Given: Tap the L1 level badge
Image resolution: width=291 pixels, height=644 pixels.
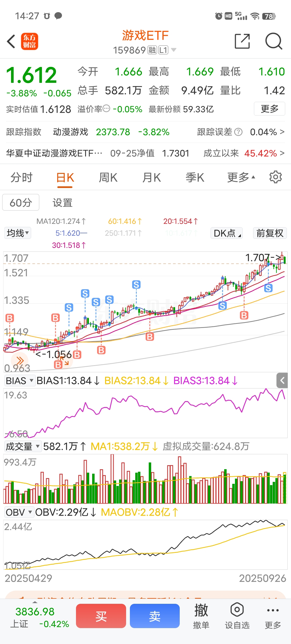Looking at the screenshot, I should coord(163,50).
